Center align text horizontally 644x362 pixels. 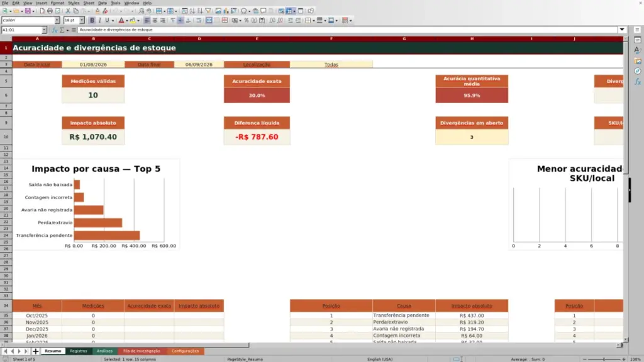[x=155, y=21]
